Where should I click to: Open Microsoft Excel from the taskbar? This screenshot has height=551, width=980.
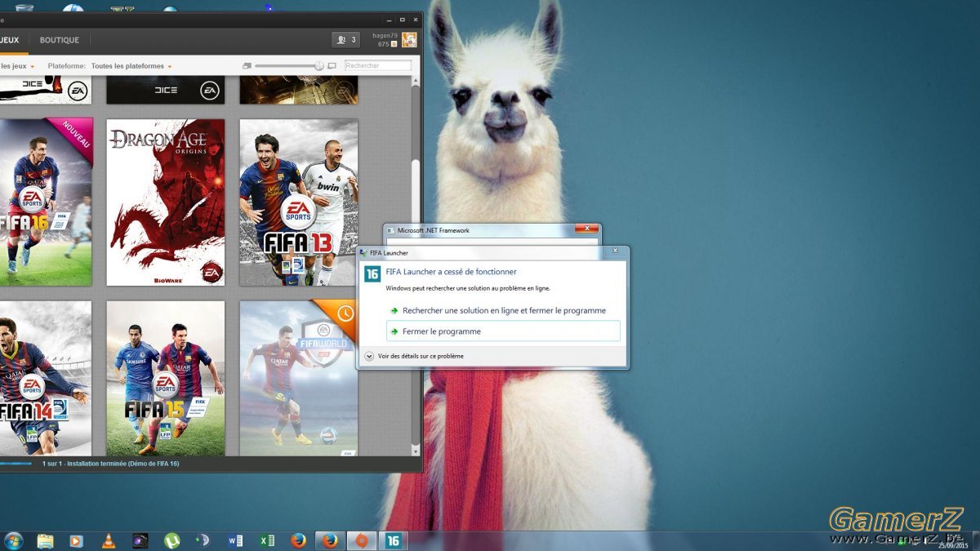[267, 540]
